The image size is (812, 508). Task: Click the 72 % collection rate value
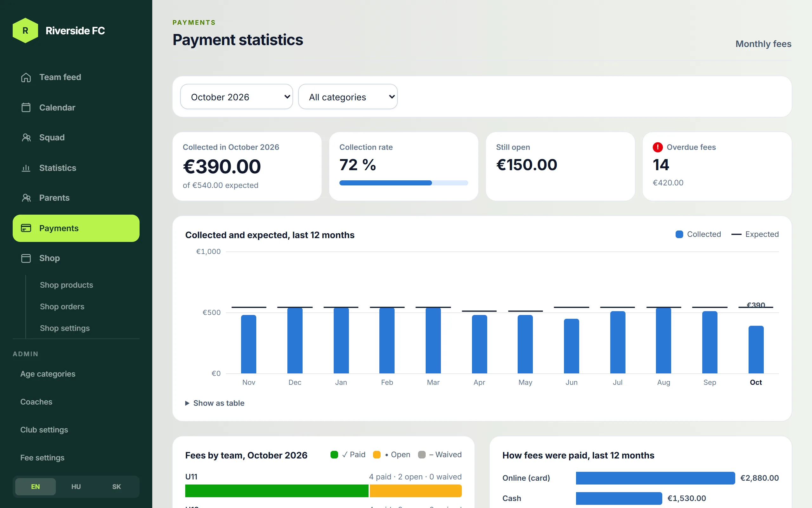coord(358,165)
